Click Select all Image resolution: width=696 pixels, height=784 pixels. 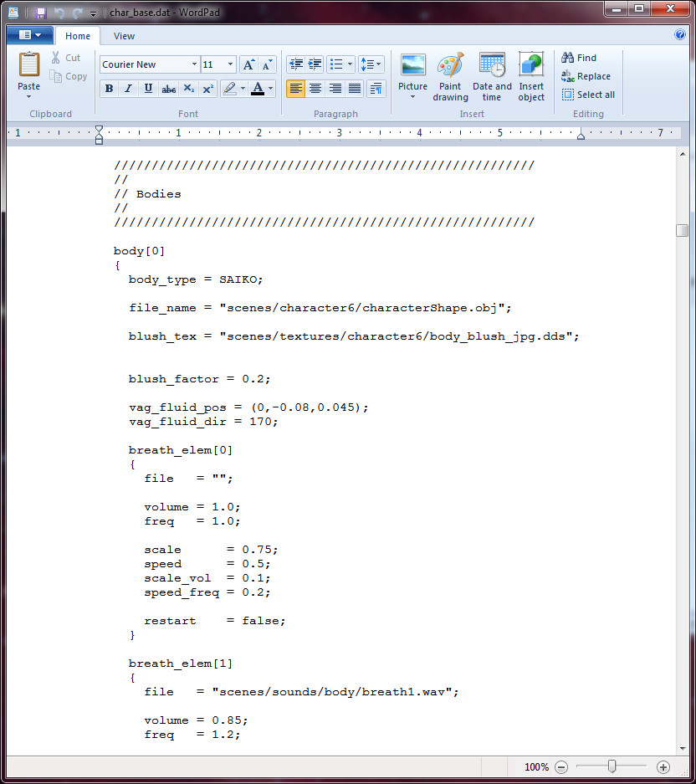click(x=588, y=95)
